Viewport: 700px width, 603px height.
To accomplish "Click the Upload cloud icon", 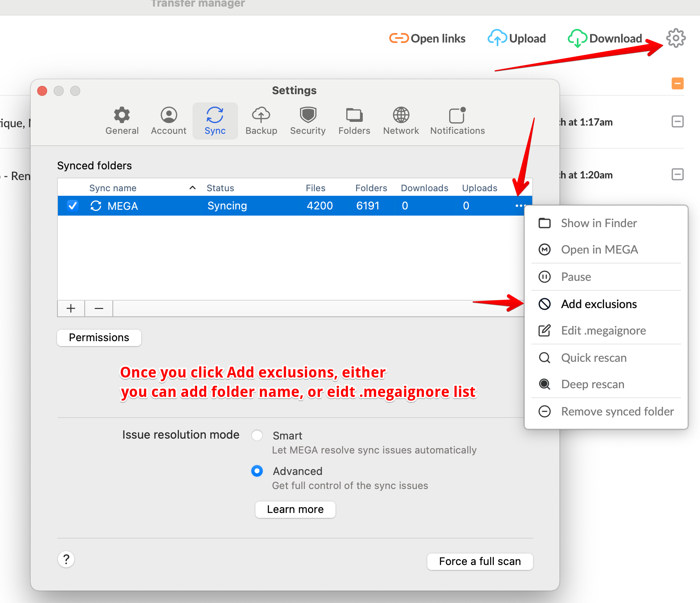I will coord(497,38).
